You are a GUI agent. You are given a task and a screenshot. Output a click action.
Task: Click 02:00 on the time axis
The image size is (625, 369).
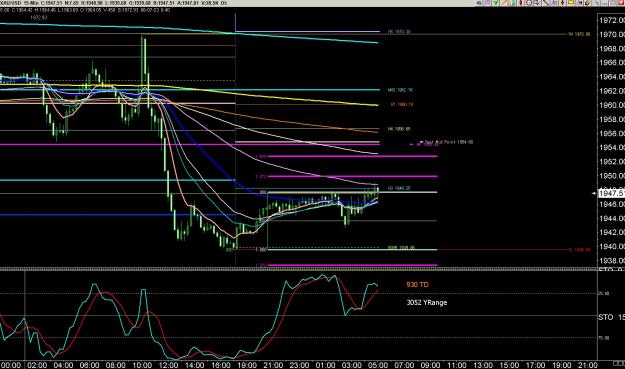(37, 365)
